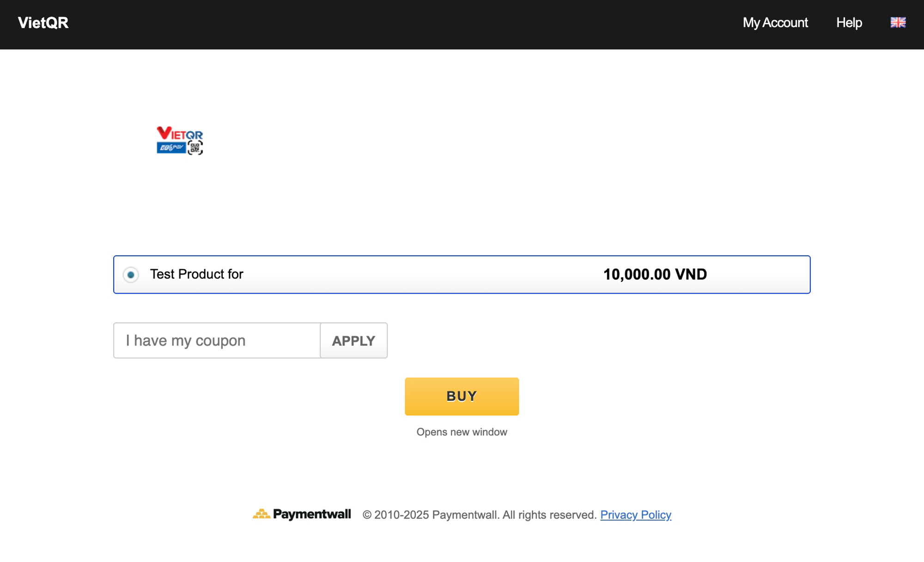
Task: Click the 'Opens new window' note
Action: (462, 432)
